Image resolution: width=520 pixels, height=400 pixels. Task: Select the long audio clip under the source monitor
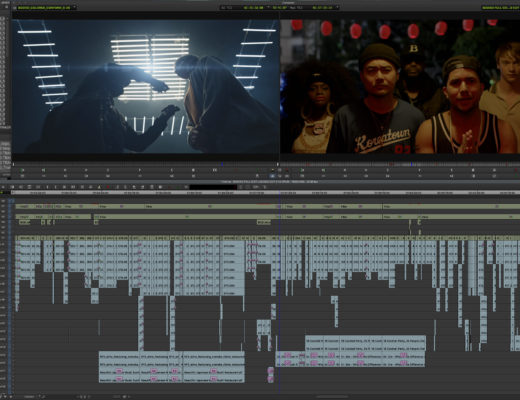pyautogui.click(x=172, y=367)
